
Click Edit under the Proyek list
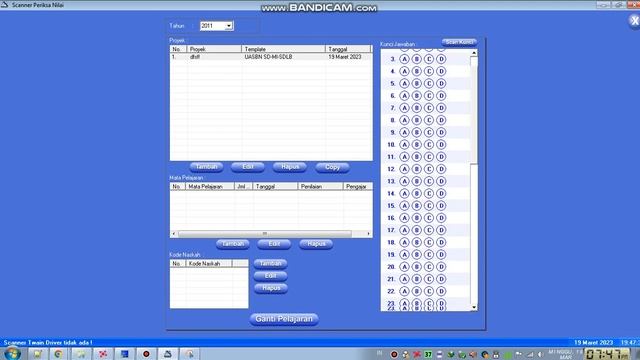(x=248, y=167)
